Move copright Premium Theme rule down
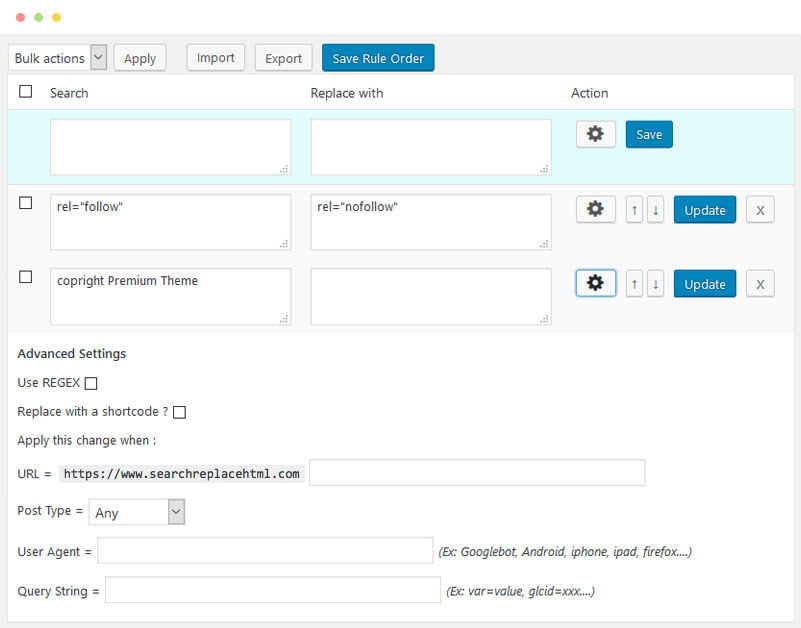This screenshot has width=801, height=628. (x=655, y=284)
